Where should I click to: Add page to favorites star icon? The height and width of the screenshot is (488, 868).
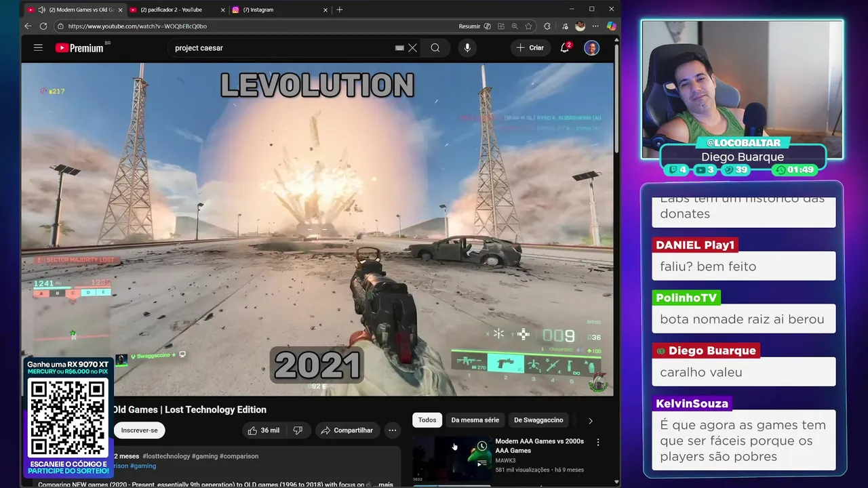[529, 26]
